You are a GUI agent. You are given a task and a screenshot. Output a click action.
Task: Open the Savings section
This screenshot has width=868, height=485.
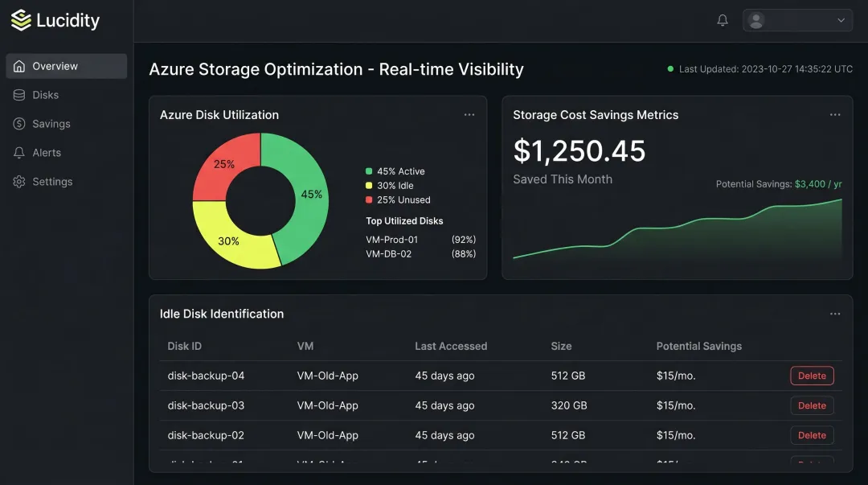pyautogui.click(x=67, y=124)
